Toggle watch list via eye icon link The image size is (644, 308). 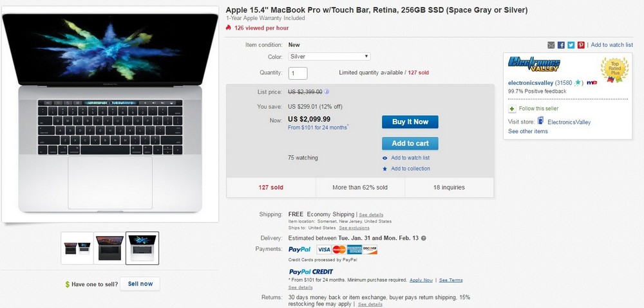click(384, 158)
